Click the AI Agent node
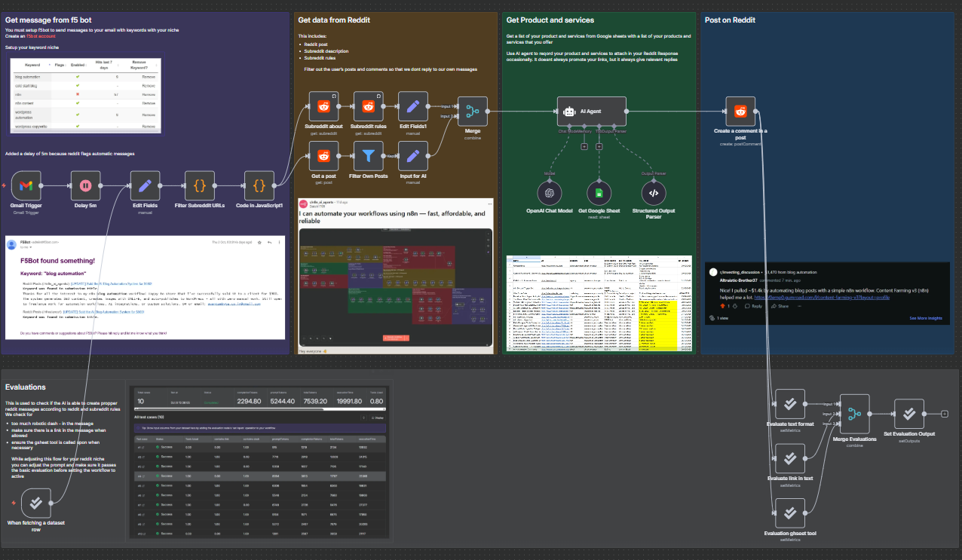Screen dimensions: 962x560 click(591, 112)
